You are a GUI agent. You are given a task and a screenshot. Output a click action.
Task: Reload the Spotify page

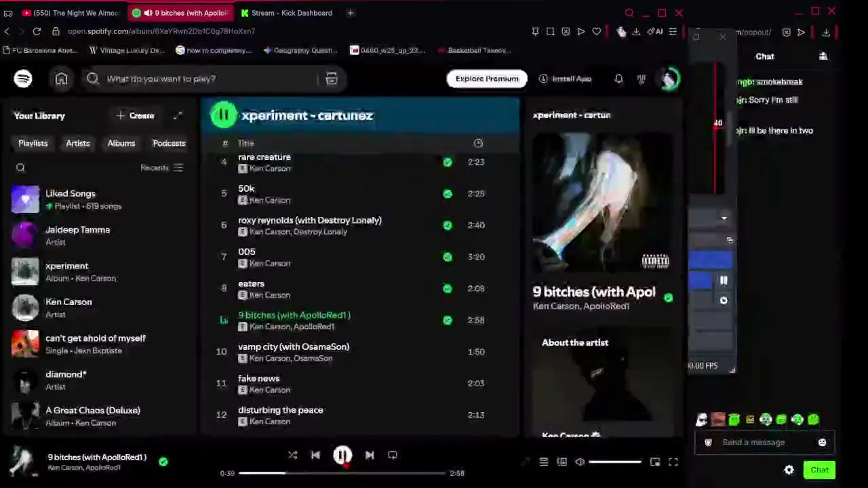37,31
